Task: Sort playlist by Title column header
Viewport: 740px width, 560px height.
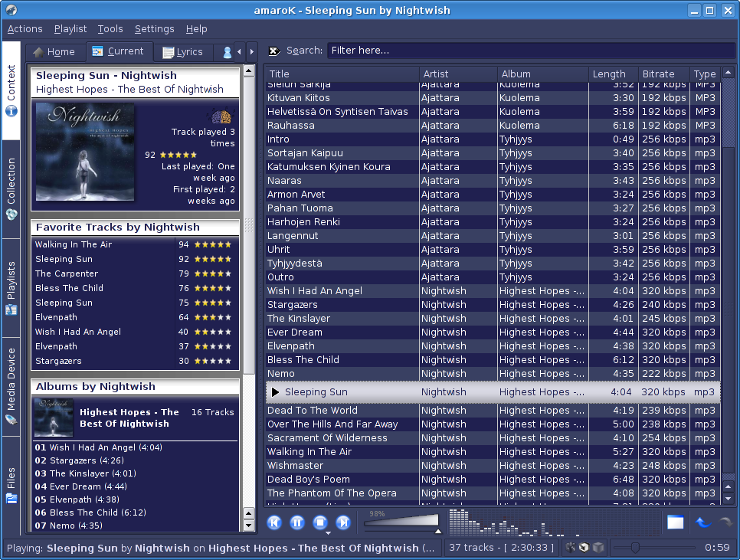Action: point(342,74)
